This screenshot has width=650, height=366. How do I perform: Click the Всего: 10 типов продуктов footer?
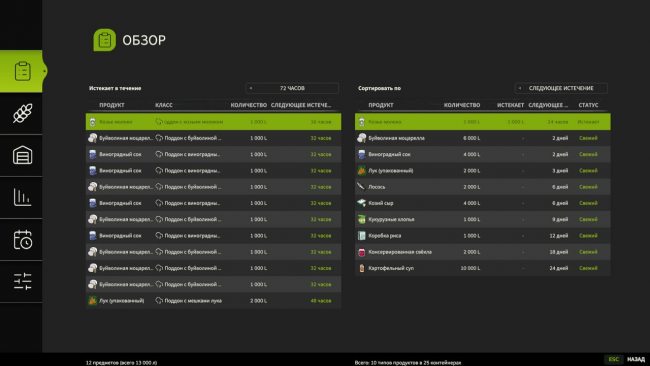(408, 363)
